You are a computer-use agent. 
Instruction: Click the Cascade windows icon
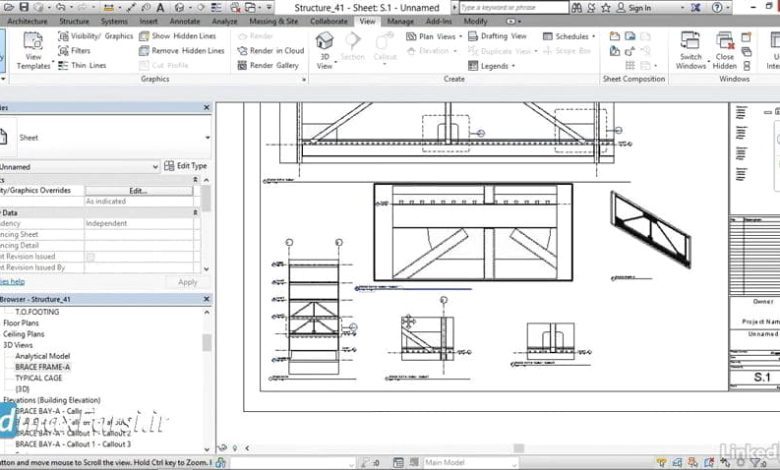pyautogui.click(x=746, y=51)
